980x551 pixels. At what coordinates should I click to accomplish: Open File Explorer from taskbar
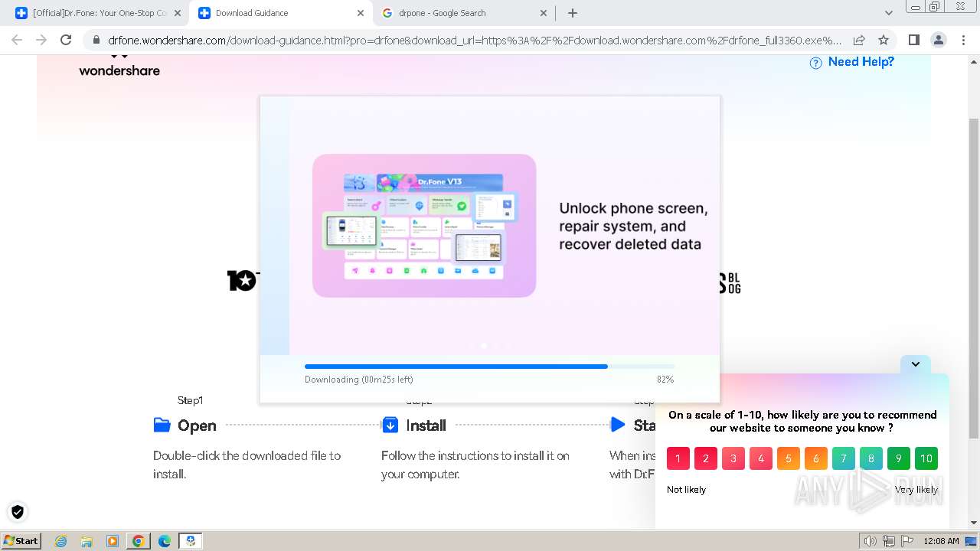tap(87, 541)
